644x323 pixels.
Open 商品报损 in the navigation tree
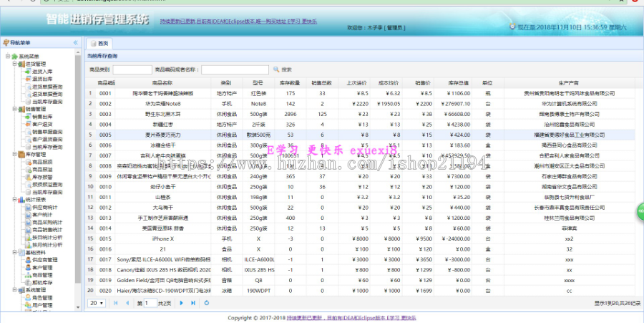[42, 162]
